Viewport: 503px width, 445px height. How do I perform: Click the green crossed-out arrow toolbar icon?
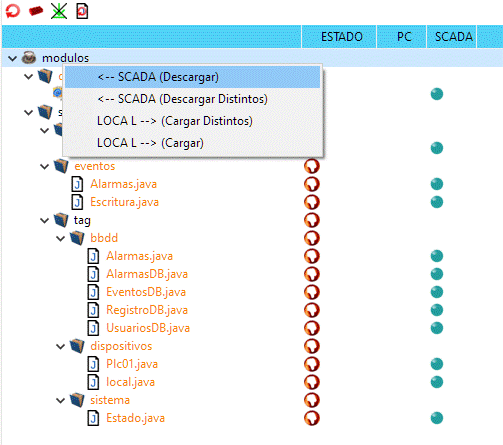[59, 11]
